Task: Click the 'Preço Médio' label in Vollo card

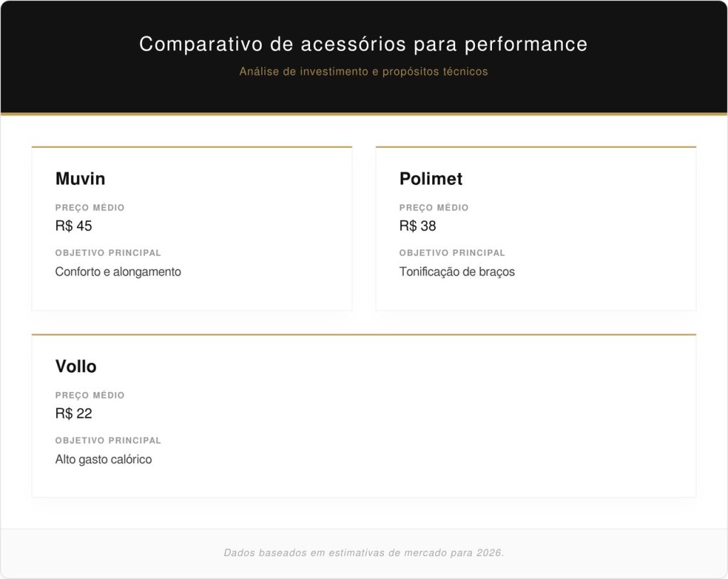Action: pyautogui.click(x=90, y=395)
